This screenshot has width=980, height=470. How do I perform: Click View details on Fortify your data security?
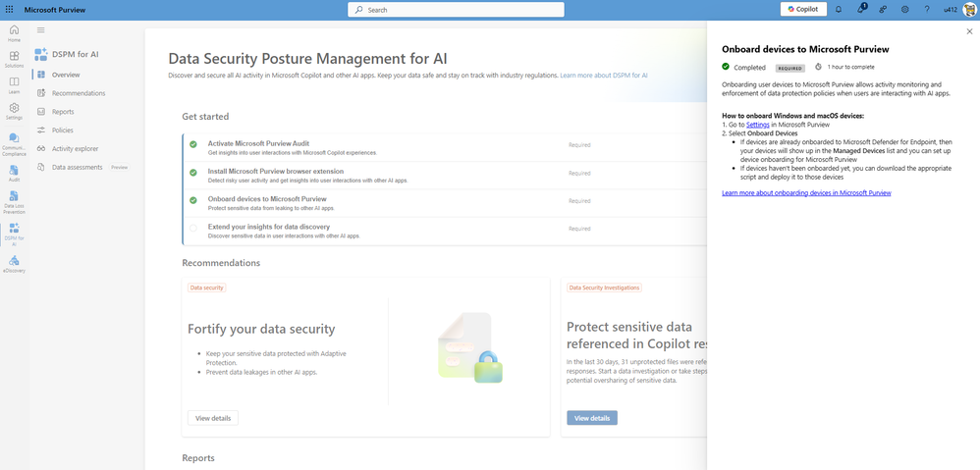click(x=213, y=418)
